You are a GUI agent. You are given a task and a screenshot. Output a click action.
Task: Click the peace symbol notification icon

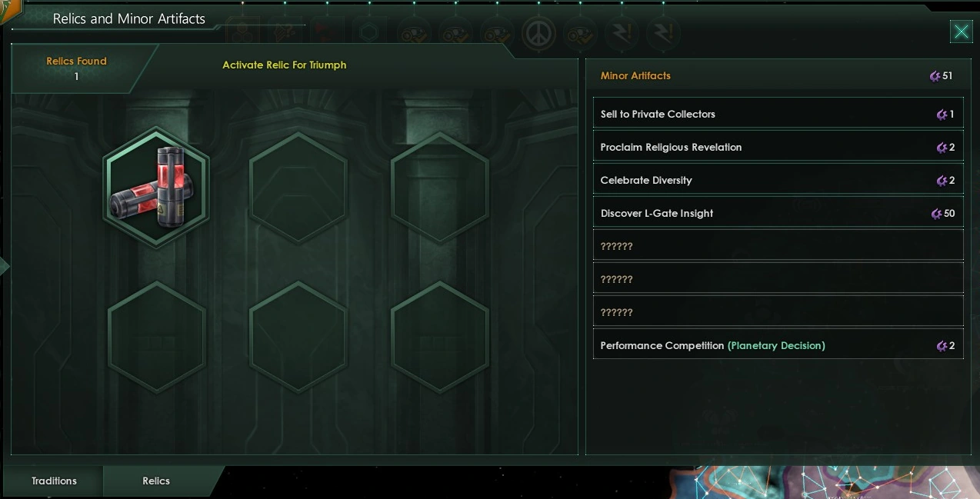coord(538,34)
